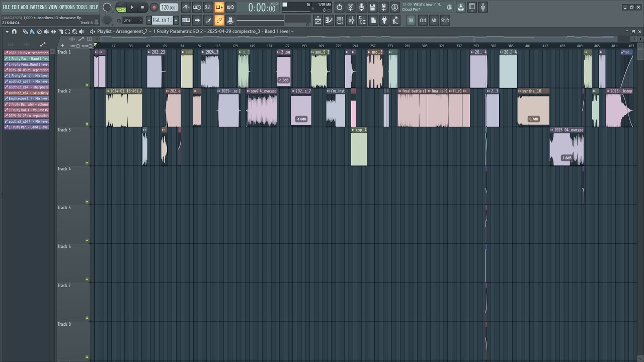Screen dimensions: 644x362
Task: Open the HELP menu
Action: tap(94, 7)
